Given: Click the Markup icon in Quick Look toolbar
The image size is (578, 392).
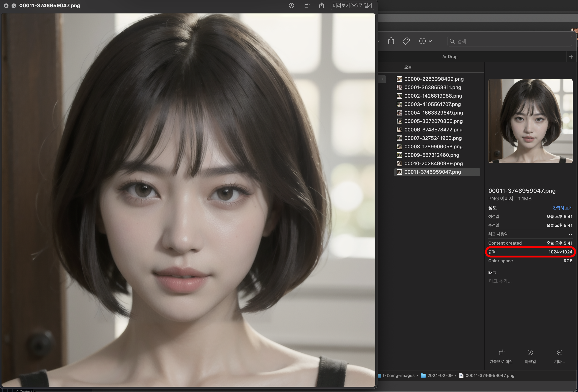Looking at the screenshot, I should point(292,5).
